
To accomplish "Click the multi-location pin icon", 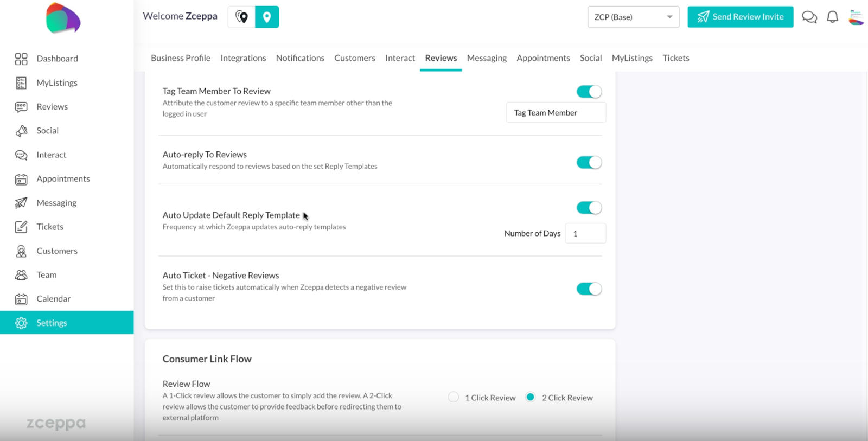I will [x=241, y=17].
